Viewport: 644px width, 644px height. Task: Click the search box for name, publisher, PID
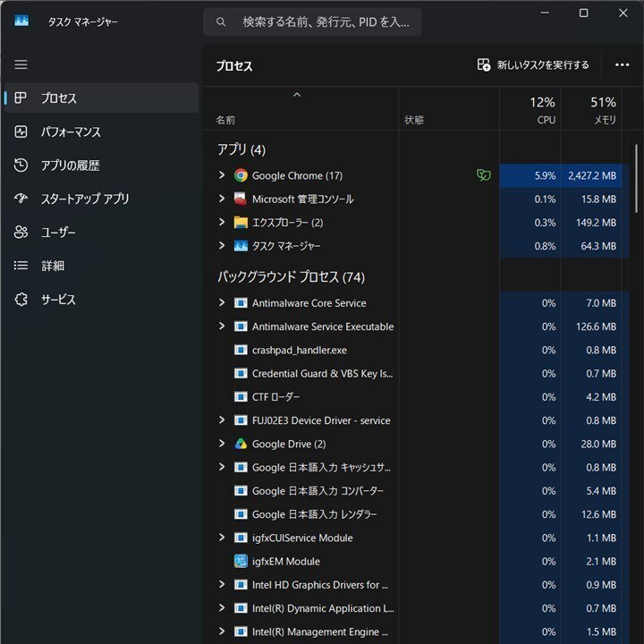click(x=312, y=21)
